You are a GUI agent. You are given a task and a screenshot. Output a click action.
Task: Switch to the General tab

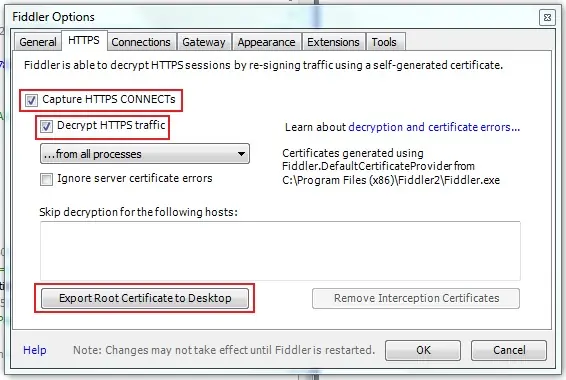[x=38, y=42]
